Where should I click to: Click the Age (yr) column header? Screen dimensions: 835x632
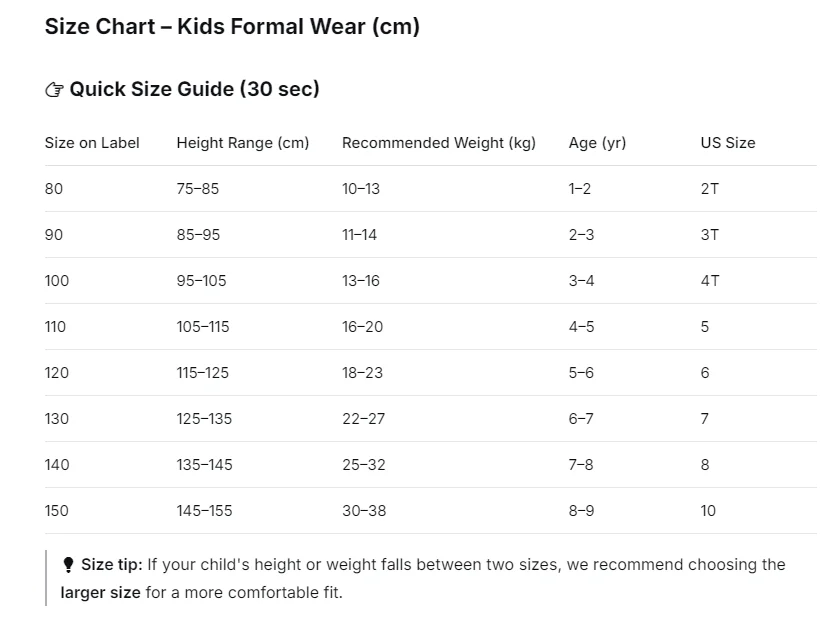[x=597, y=143]
